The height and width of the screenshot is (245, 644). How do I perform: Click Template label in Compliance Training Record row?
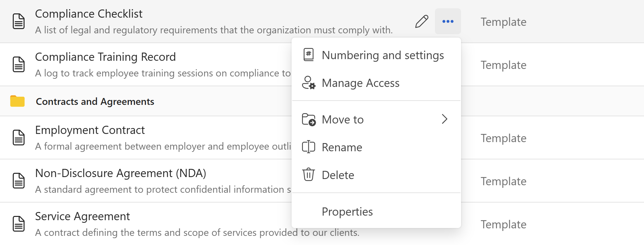pos(503,65)
